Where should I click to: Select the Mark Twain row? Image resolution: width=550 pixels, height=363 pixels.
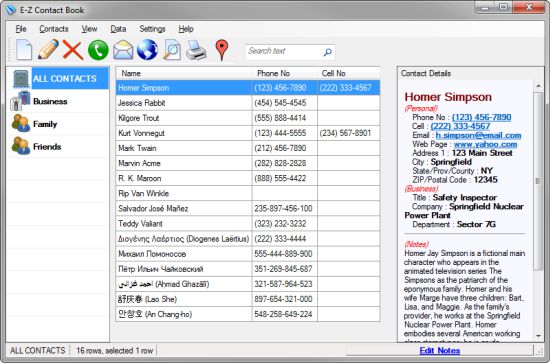coord(248,148)
